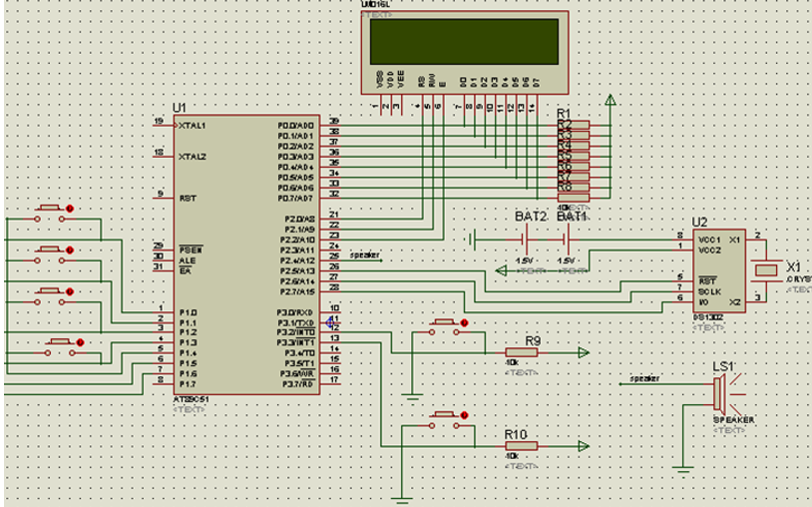The image size is (812, 507).
Task: Select the R10 resistor body
Action: pos(522,446)
